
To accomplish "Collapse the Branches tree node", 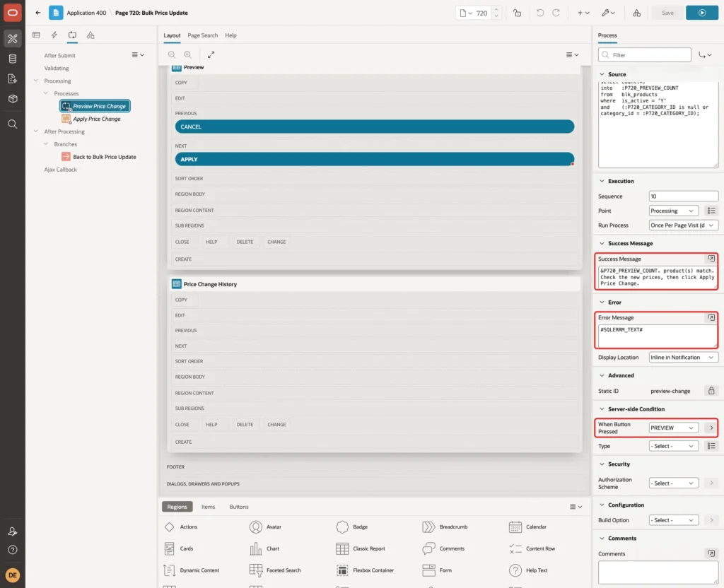I will coord(45,144).
